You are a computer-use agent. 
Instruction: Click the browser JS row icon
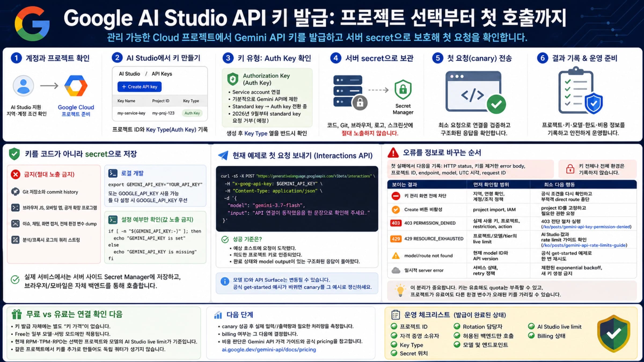[x=15, y=208]
